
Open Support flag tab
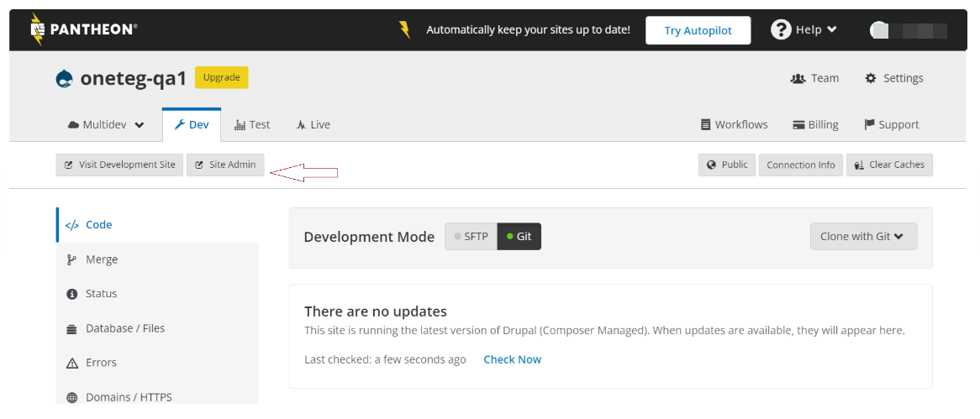pos(891,124)
